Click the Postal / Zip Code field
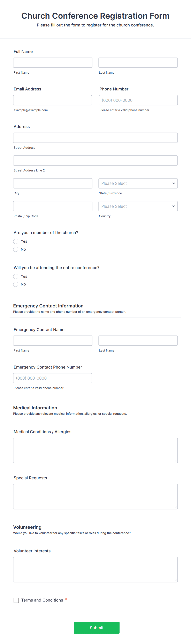Viewport: 191px width, 644px height. coord(53,206)
